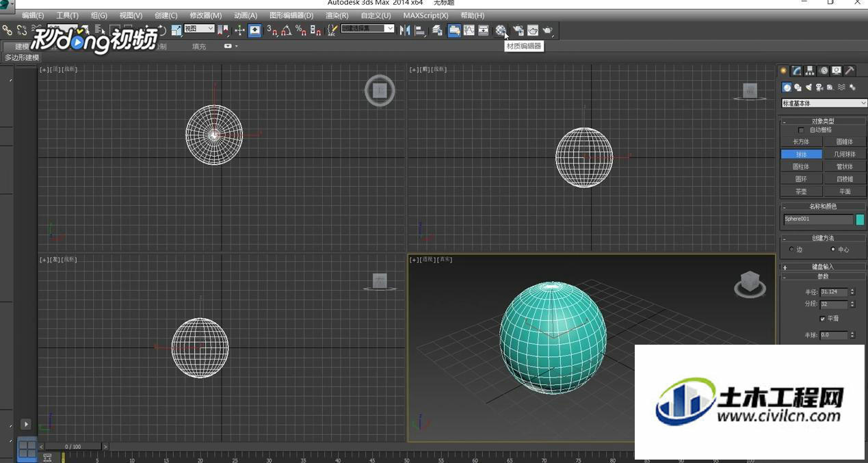Switch to the Modify command panel

tap(797, 70)
